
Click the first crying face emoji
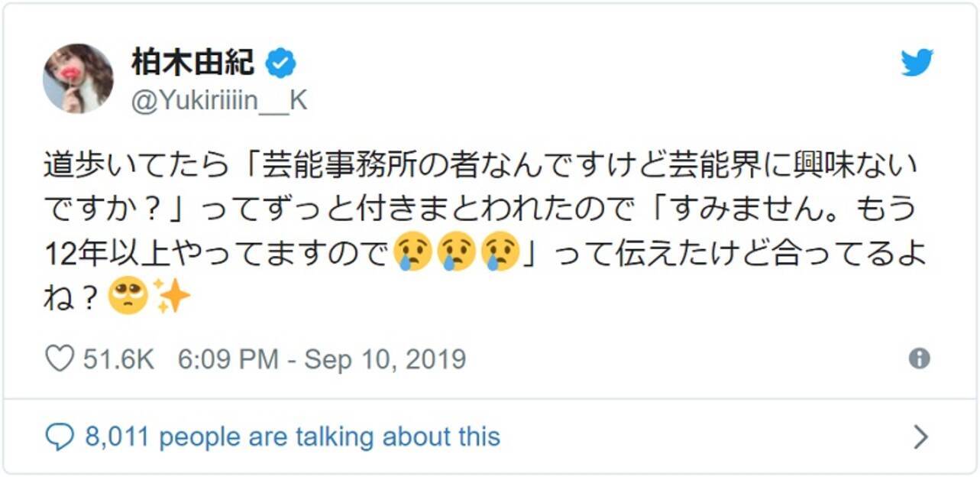(x=412, y=252)
